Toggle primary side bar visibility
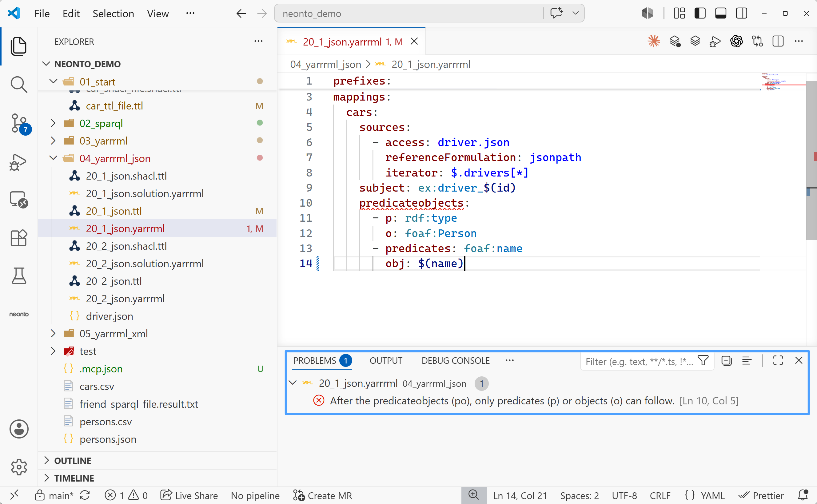817x504 pixels. click(x=700, y=13)
